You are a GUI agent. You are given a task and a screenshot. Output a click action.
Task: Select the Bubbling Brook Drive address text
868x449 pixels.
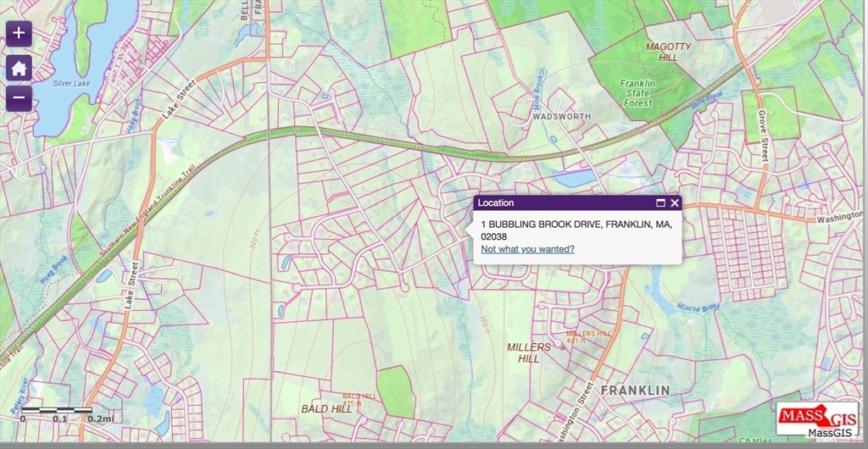(576, 230)
